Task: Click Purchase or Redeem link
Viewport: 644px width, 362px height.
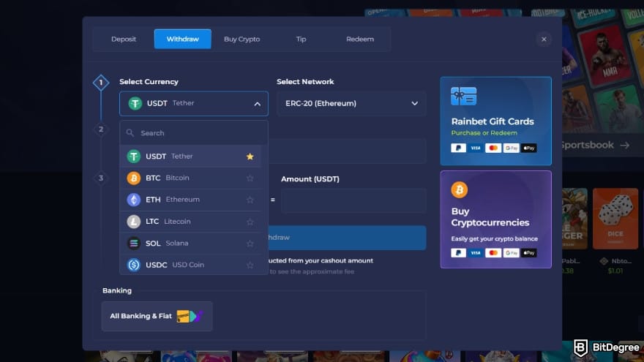Action: [484, 133]
